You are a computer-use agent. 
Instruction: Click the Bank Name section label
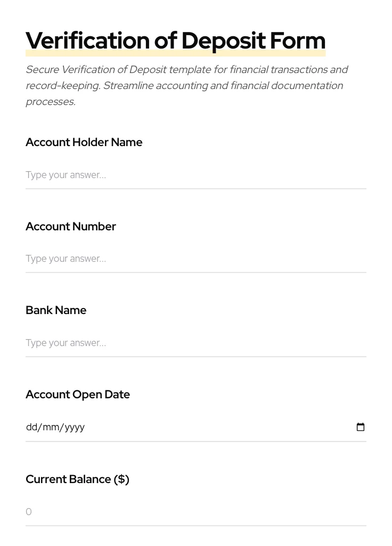56,310
